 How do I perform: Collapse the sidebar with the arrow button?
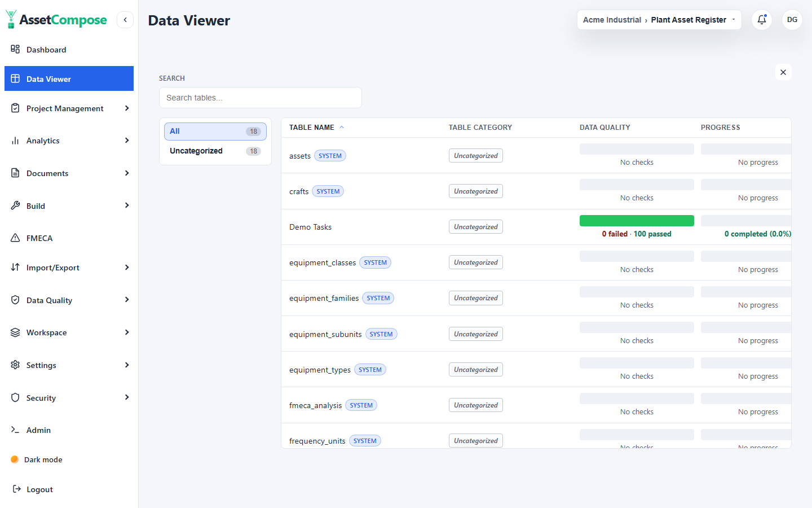click(125, 20)
